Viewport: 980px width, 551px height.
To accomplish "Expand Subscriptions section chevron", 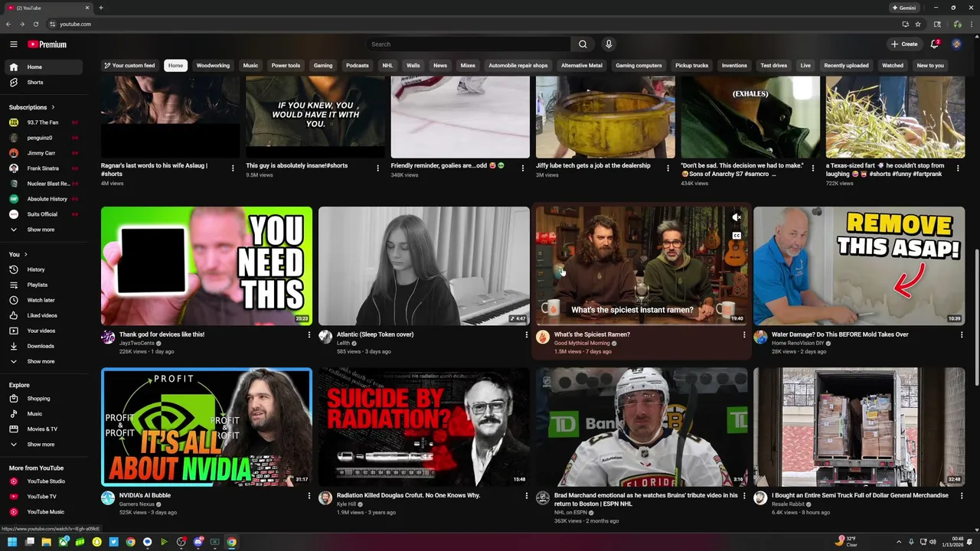I will (53, 107).
